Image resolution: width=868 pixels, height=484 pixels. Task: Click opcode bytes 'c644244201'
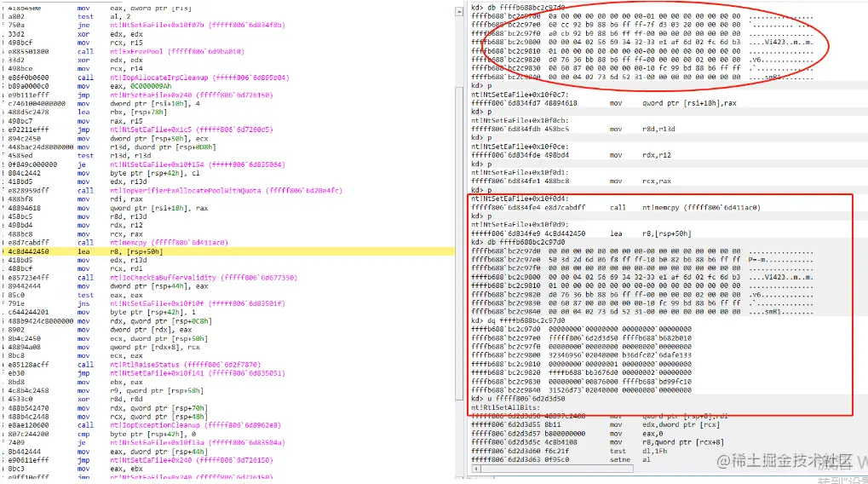pyautogui.click(x=28, y=313)
